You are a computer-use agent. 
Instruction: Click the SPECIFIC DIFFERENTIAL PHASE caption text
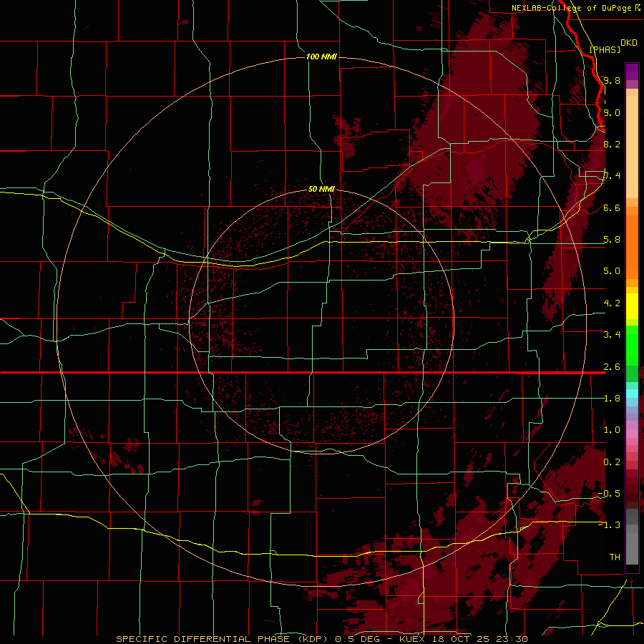[x=203, y=639]
